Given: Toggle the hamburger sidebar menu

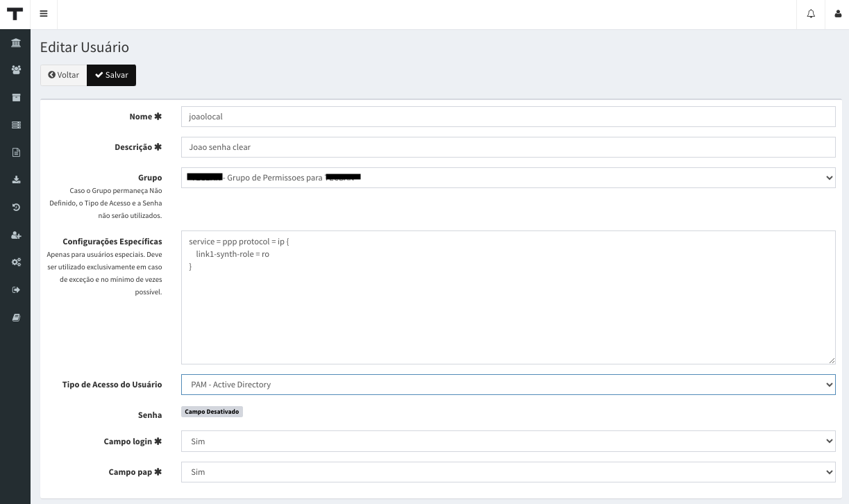Looking at the screenshot, I should tap(44, 15).
